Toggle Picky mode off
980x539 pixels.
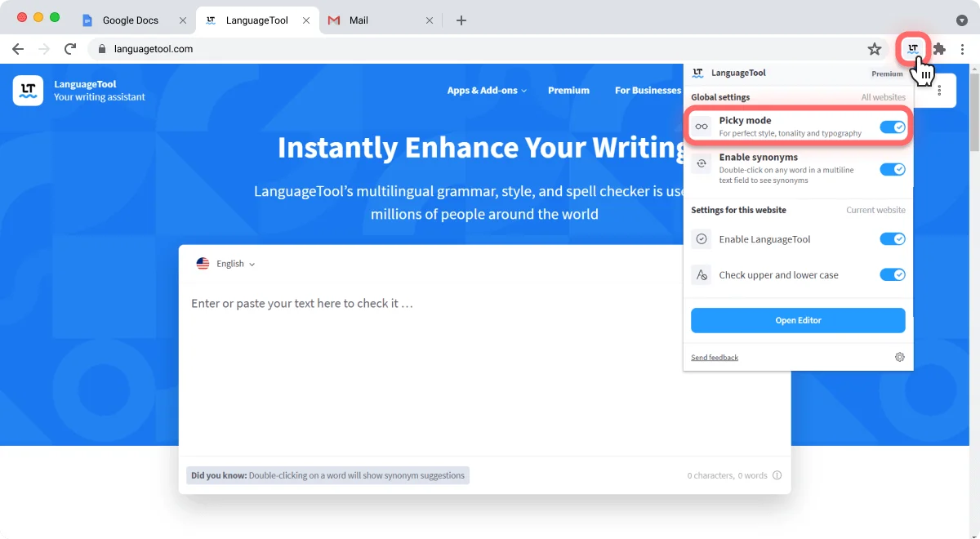click(x=893, y=126)
